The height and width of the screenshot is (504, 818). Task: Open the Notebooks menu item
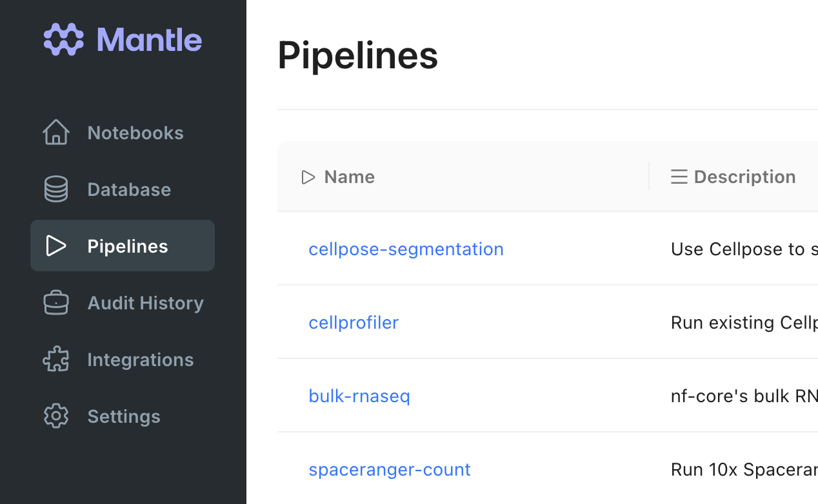(x=135, y=133)
